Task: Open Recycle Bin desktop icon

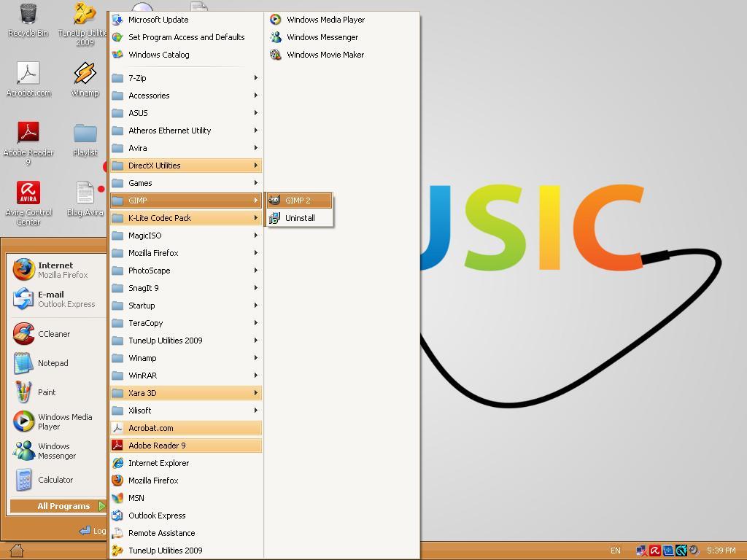Action: tap(28, 20)
